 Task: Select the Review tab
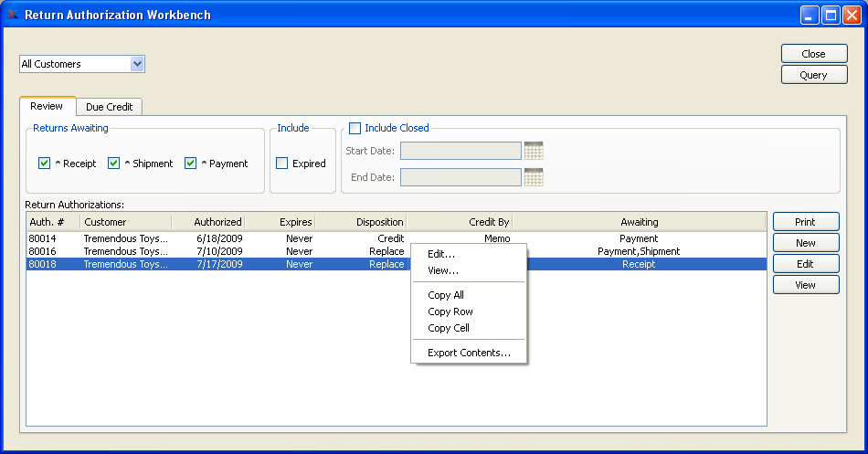click(x=47, y=107)
